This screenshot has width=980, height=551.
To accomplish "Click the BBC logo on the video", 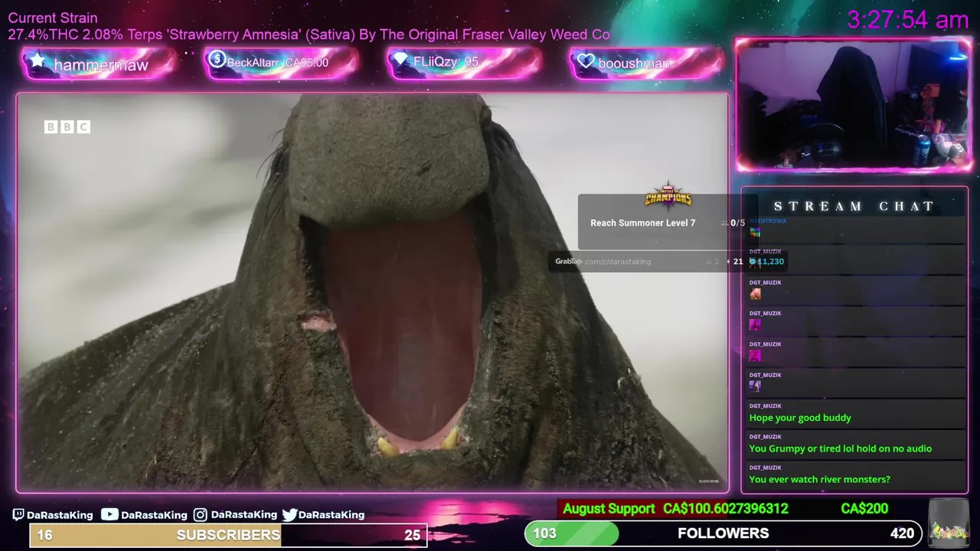I will coord(67,127).
